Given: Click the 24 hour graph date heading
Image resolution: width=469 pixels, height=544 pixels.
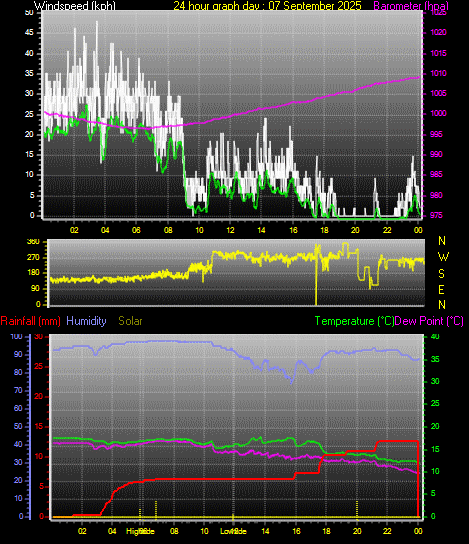Looking at the screenshot, I should pos(267,5).
